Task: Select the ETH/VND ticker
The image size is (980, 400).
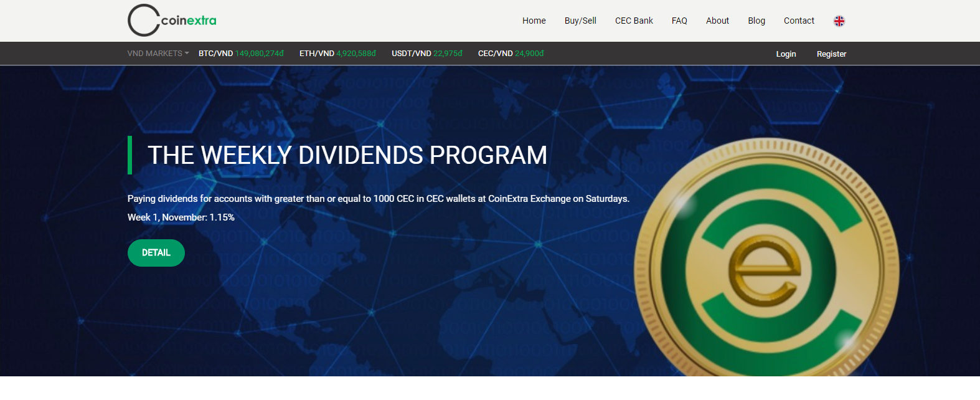Action: point(337,54)
